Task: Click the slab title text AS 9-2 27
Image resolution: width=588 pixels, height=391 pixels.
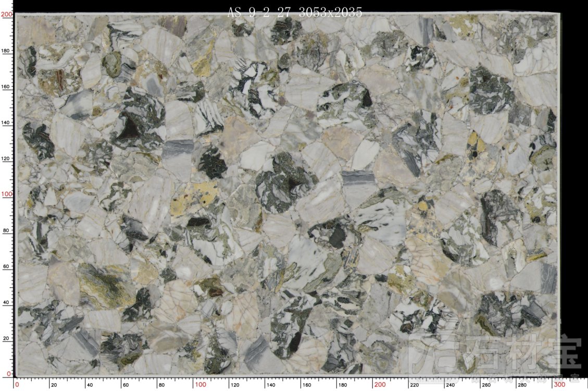Action: (x=259, y=12)
